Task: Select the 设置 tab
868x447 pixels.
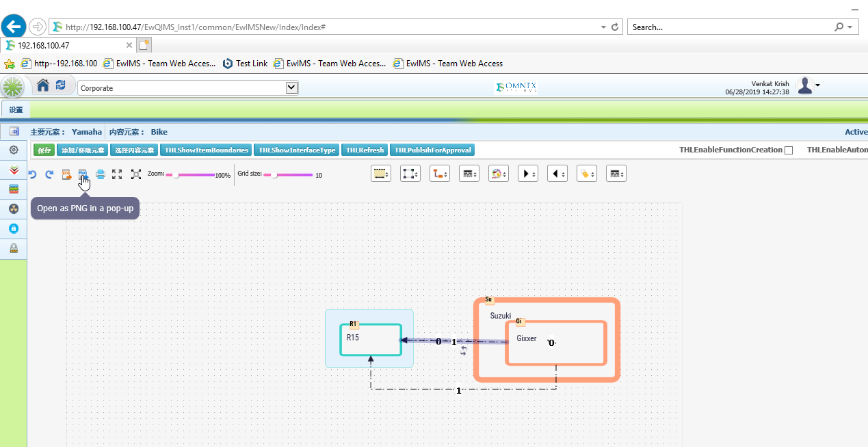Action: tap(16, 109)
